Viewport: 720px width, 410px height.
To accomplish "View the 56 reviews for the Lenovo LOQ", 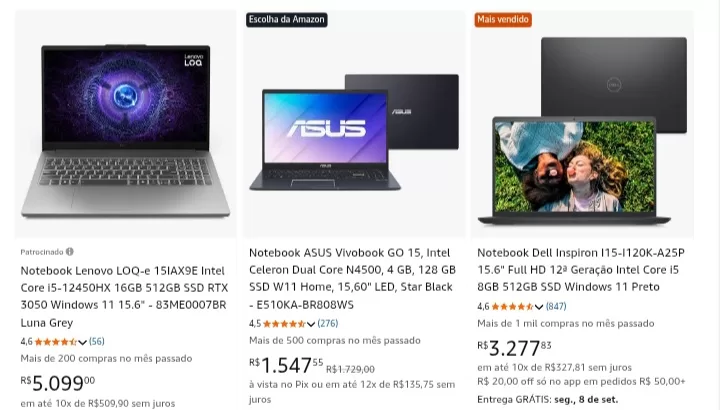I will tap(97, 341).
